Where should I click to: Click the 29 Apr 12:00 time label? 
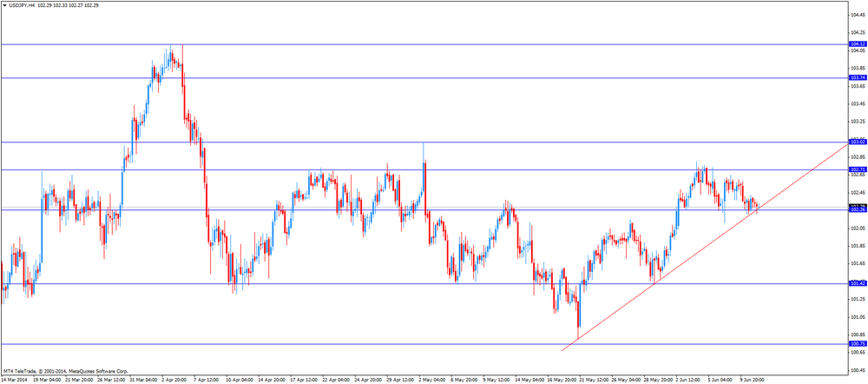click(x=401, y=381)
